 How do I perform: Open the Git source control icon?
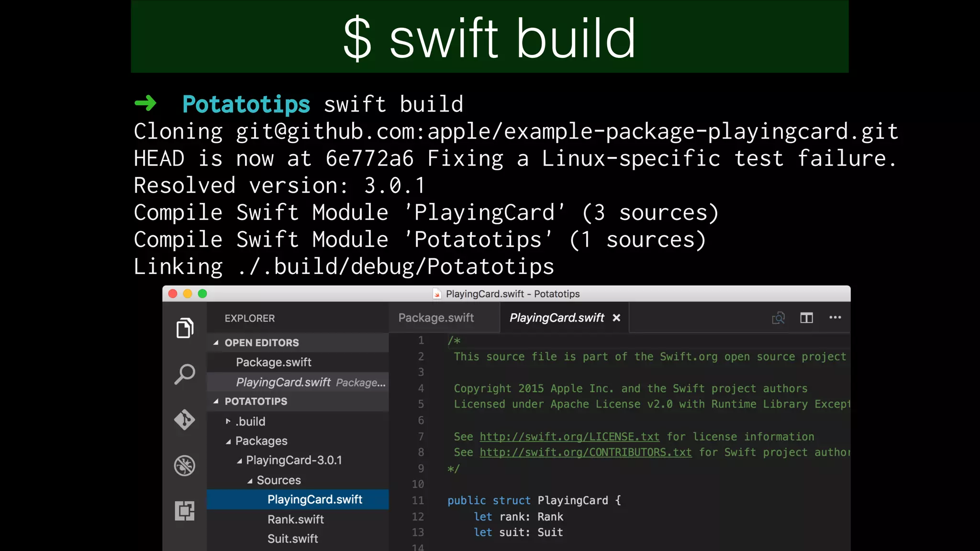185,419
